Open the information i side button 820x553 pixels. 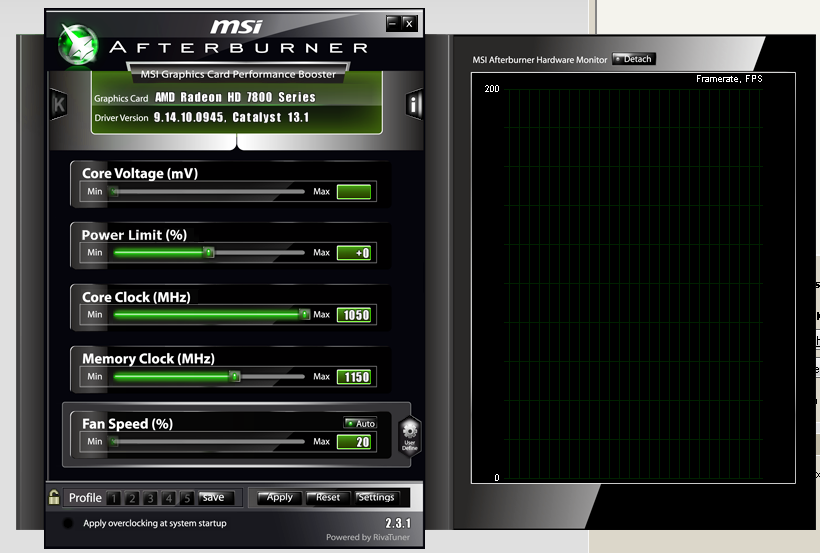click(414, 104)
